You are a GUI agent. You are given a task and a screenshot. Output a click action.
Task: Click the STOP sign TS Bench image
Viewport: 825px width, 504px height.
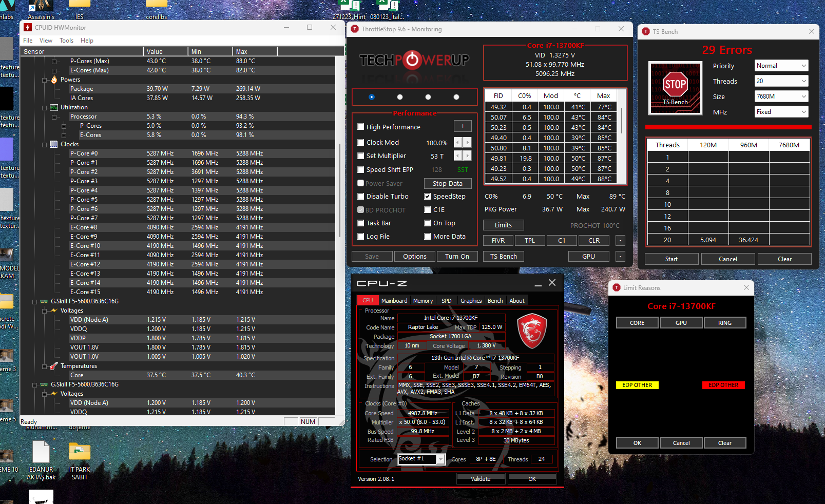pos(675,88)
